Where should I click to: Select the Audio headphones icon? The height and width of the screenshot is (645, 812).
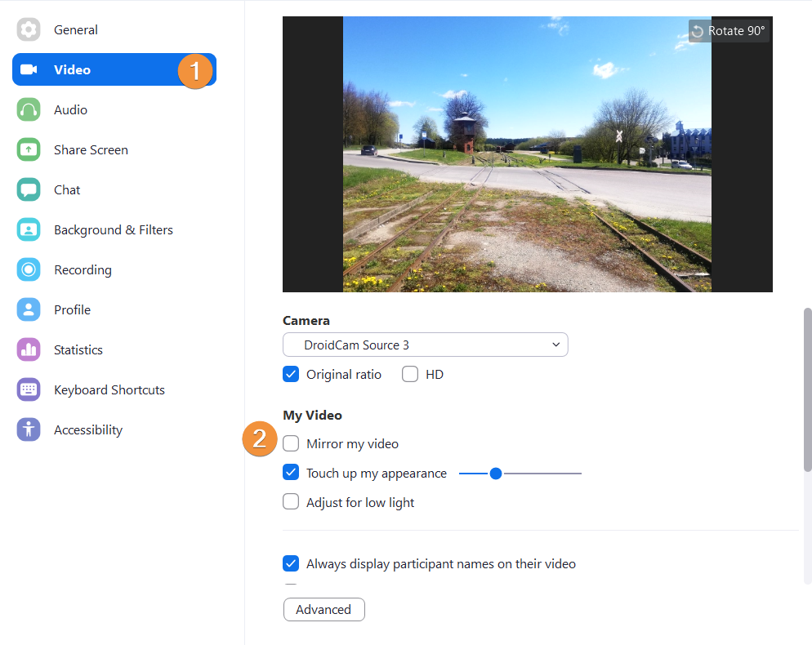(x=29, y=110)
